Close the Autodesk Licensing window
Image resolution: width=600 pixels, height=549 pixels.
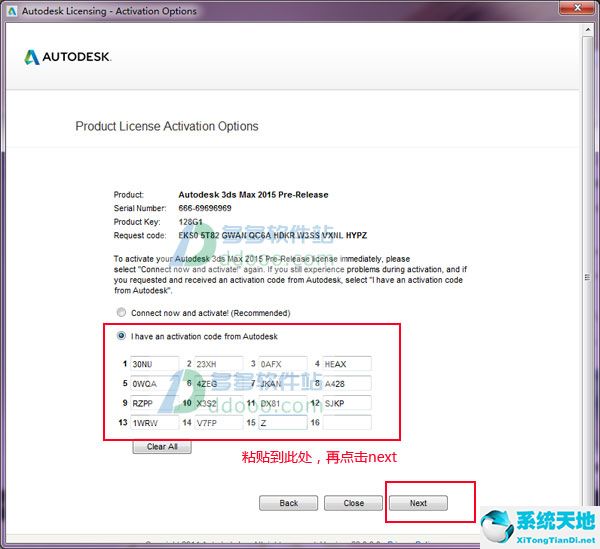tap(577, 8)
